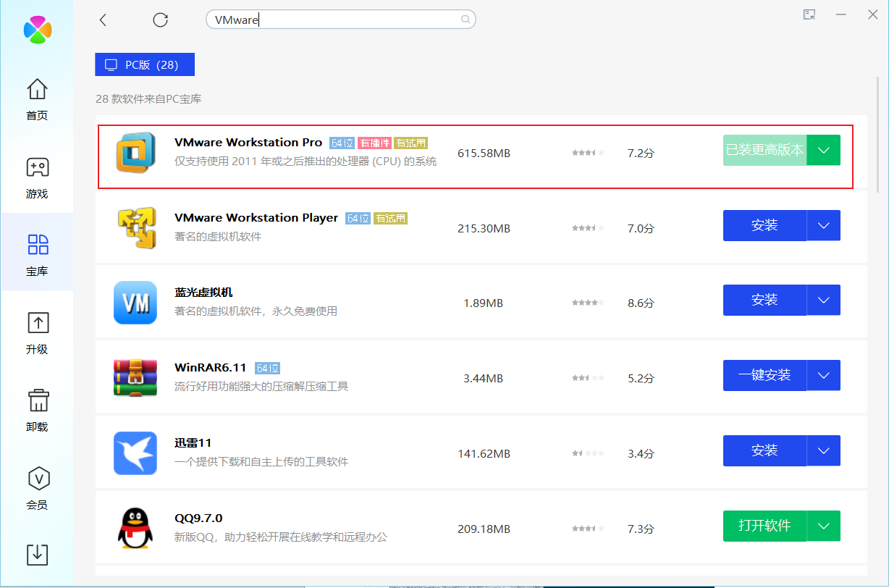Open the QQ9.7.0 title
Image resolution: width=889 pixels, height=588 pixels.
point(198,518)
